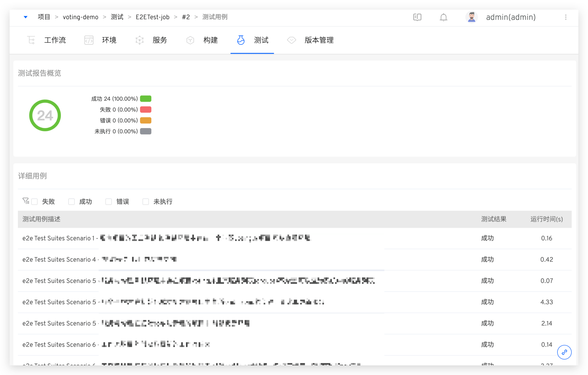Viewport: 588px width, 375px height.
Task: Enable the 失败 filter checkbox
Action: click(34, 201)
